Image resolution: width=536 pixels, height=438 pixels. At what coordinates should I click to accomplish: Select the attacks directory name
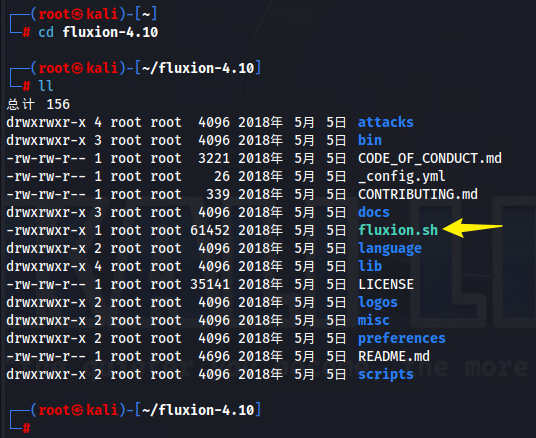click(x=386, y=122)
